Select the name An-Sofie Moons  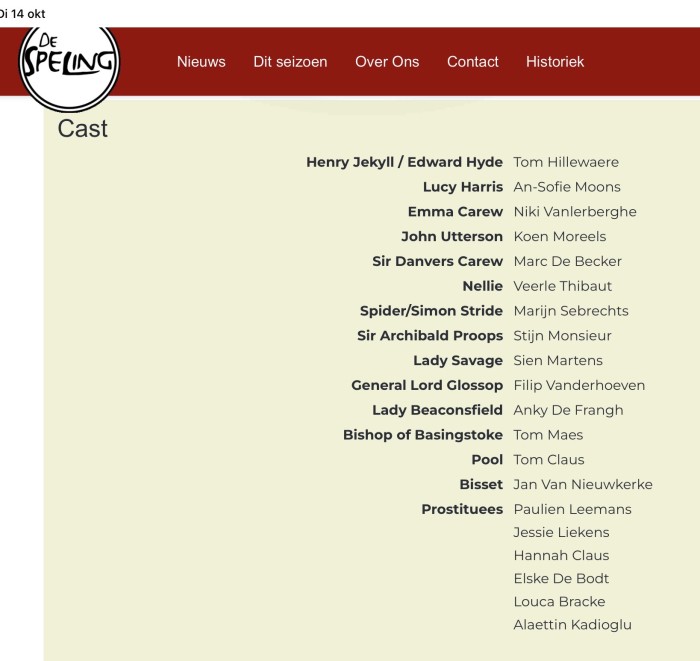point(567,187)
